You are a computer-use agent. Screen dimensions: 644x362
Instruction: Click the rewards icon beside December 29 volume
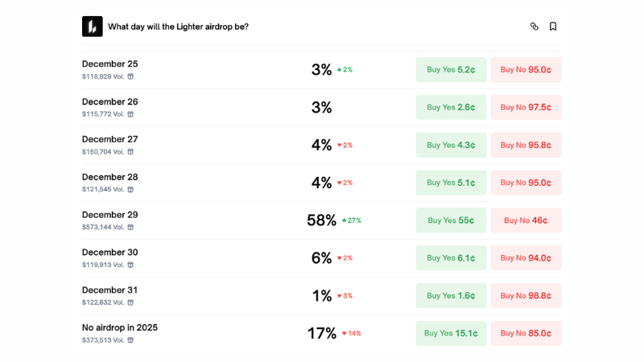[130, 227]
